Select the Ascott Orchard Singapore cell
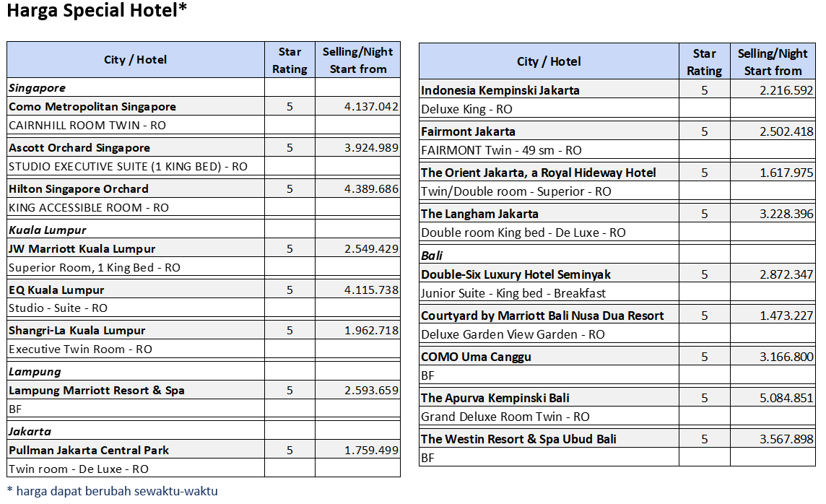This screenshot has width=826, height=504. click(x=79, y=147)
